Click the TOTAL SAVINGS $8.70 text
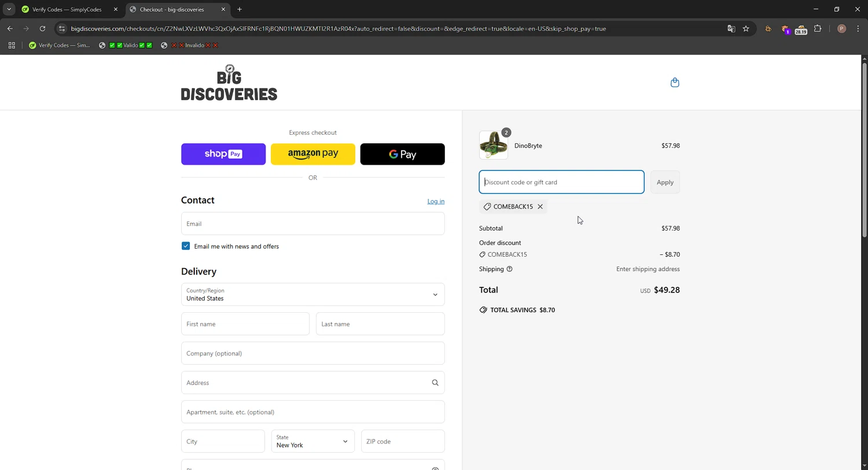The image size is (868, 470). click(523, 310)
